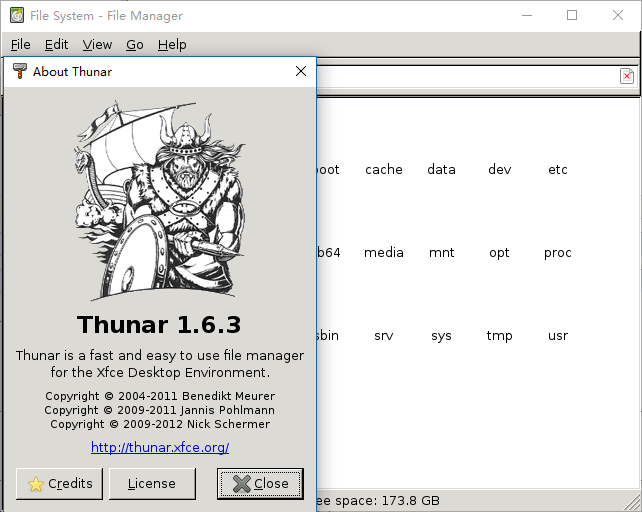Select the data folder

pos(441,169)
